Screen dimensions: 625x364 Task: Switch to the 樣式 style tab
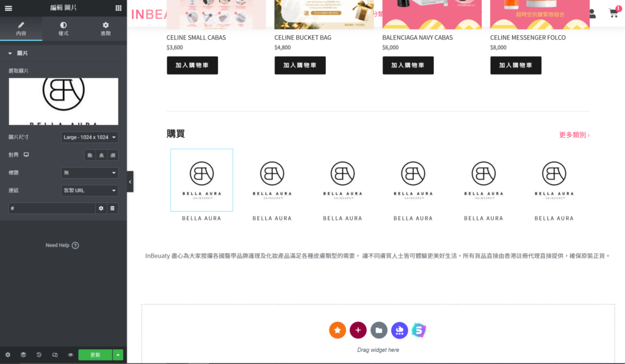(x=63, y=29)
